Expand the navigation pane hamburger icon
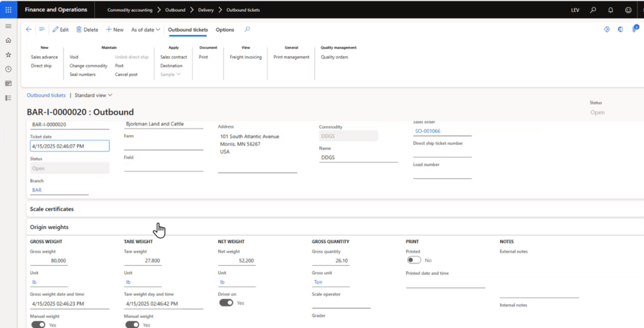The width and height of the screenshot is (644, 328). [x=8, y=26]
